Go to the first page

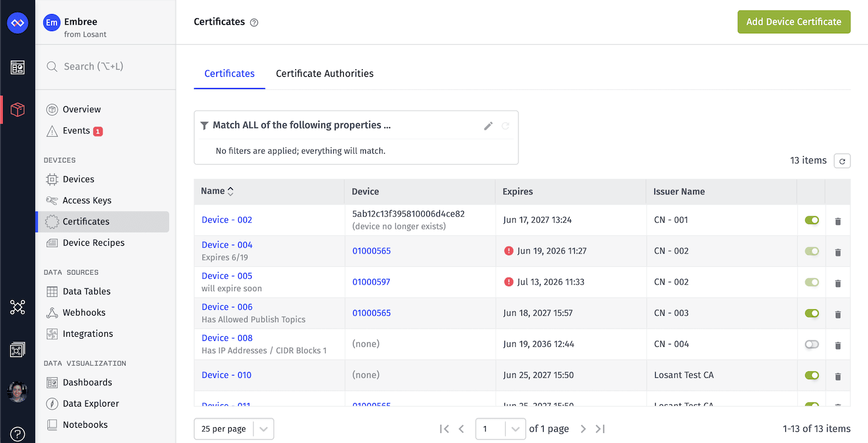pos(444,429)
